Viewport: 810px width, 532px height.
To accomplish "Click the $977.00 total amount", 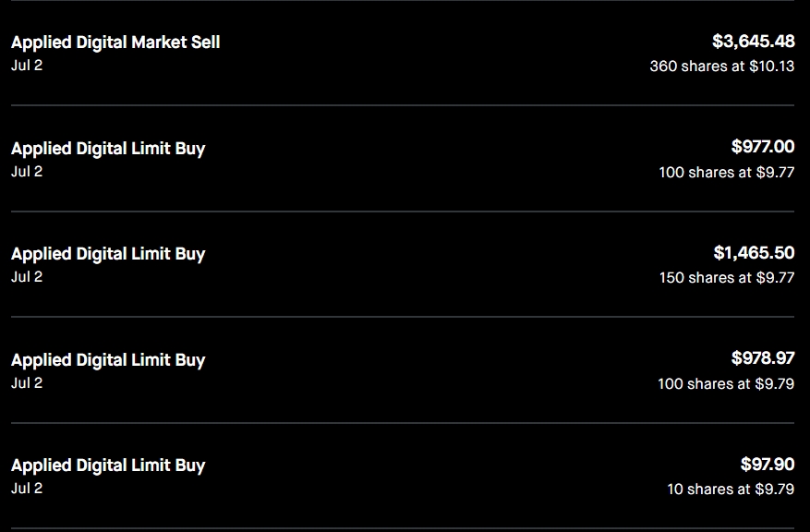I will 762,147.
